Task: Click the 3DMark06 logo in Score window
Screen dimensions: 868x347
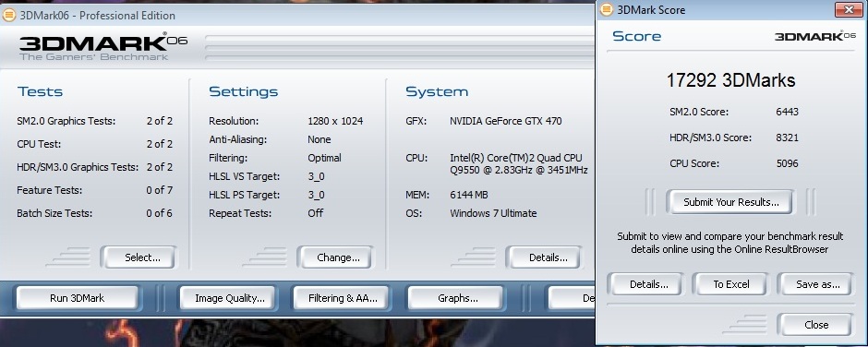Action: (x=814, y=36)
